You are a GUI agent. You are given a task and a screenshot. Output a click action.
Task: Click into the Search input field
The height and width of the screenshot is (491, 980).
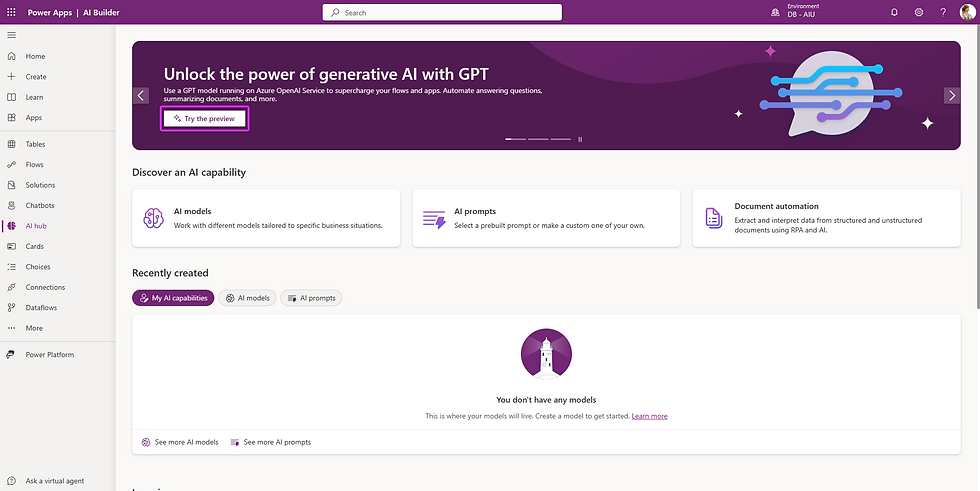click(x=442, y=12)
